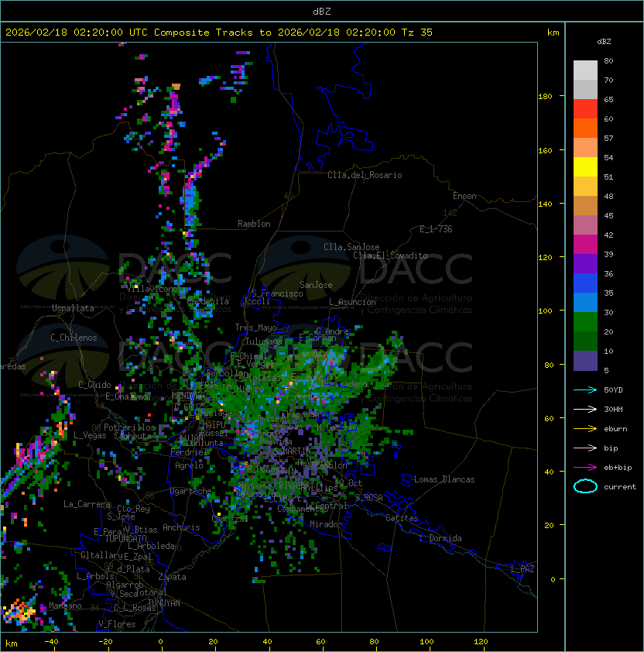Viewport: 644px width, 652px height.
Task: Click the 'E_1-736' map label
Action: (436, 229)
